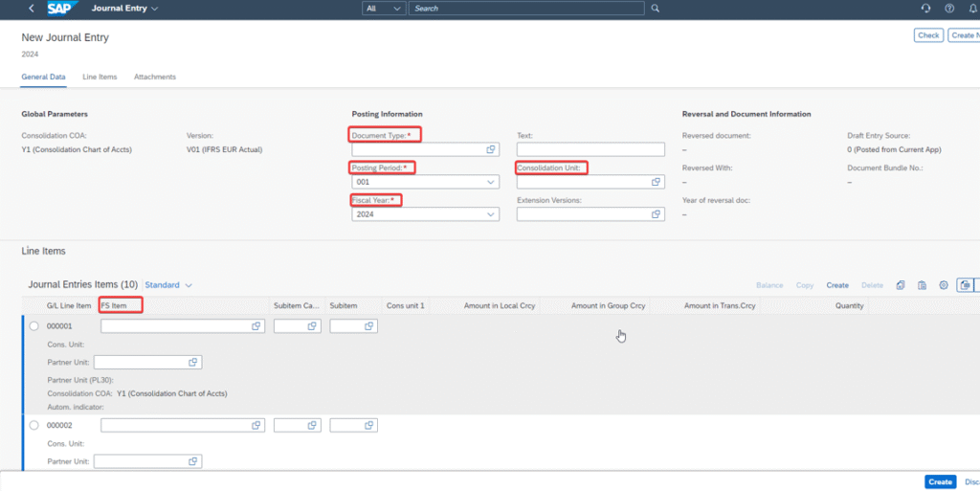Click the G/L Line Item column header
980x491 pixels.
[69, 305]
